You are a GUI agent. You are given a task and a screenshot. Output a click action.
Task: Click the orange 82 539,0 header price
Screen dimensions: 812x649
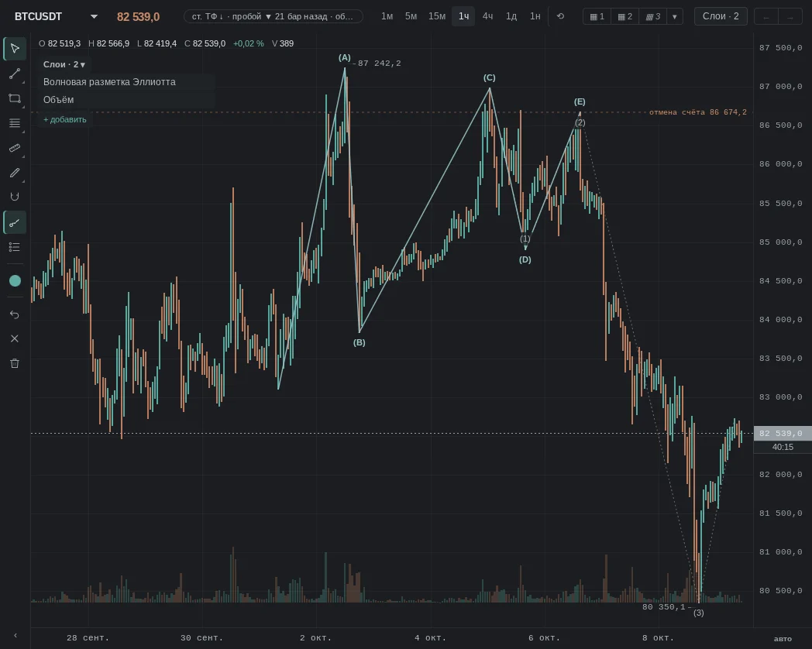click(x=138, y=16)
